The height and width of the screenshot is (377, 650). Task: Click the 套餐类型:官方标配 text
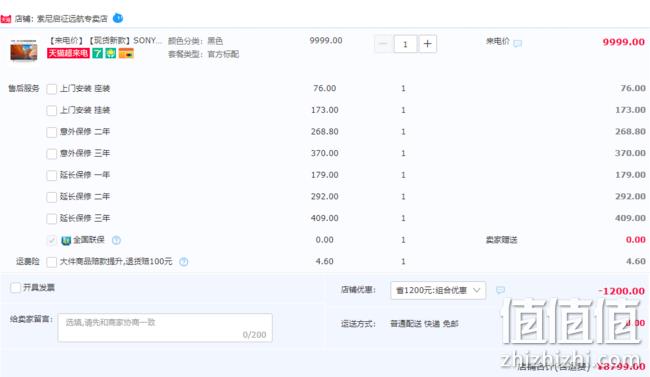204,54
